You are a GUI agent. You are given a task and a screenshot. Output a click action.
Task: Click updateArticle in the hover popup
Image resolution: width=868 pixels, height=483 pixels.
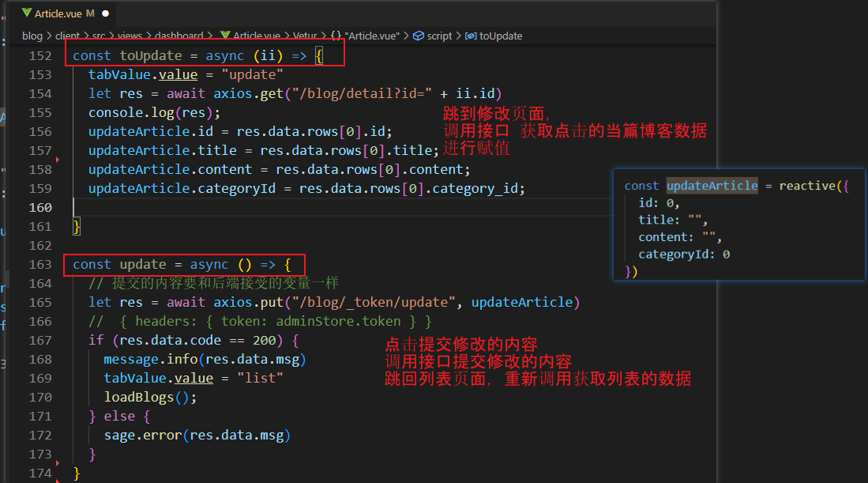tap(712, 186)
